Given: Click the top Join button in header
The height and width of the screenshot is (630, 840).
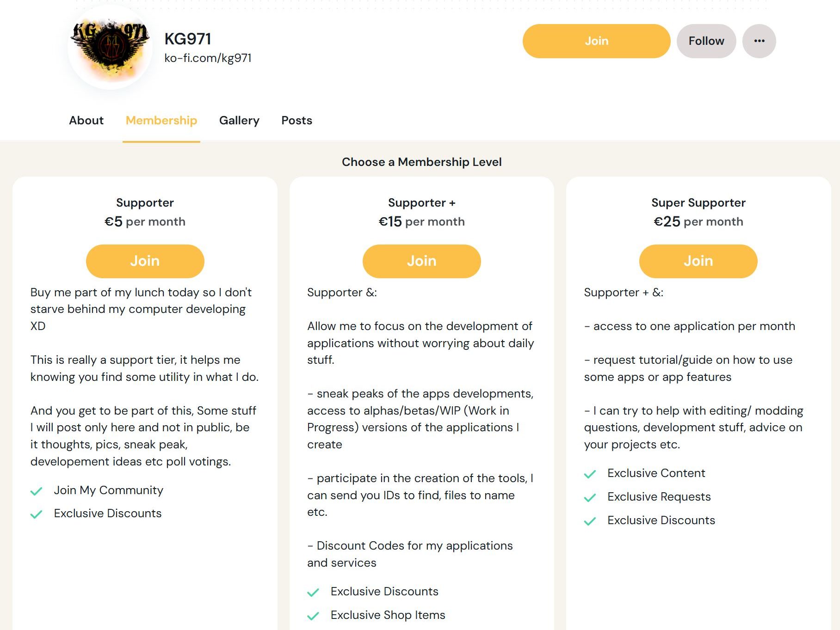Looking at the screenshot, I should pyautogui.click(x=596, y=41).
